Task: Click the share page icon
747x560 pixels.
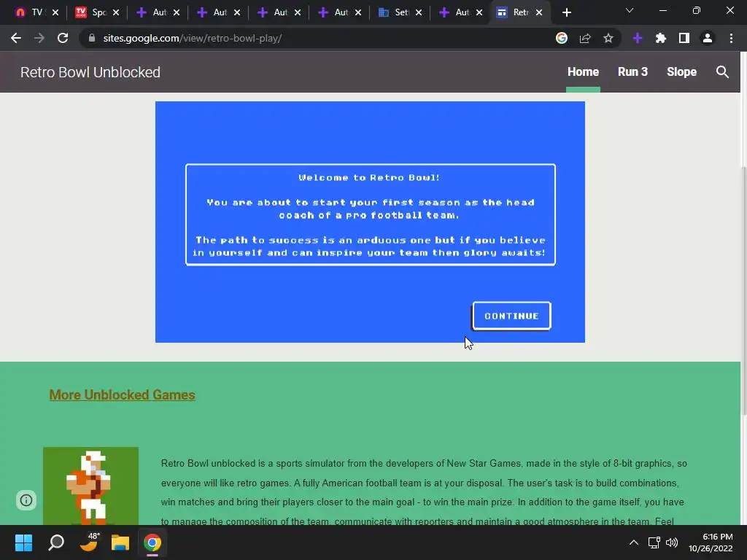Action: (585, 38)
